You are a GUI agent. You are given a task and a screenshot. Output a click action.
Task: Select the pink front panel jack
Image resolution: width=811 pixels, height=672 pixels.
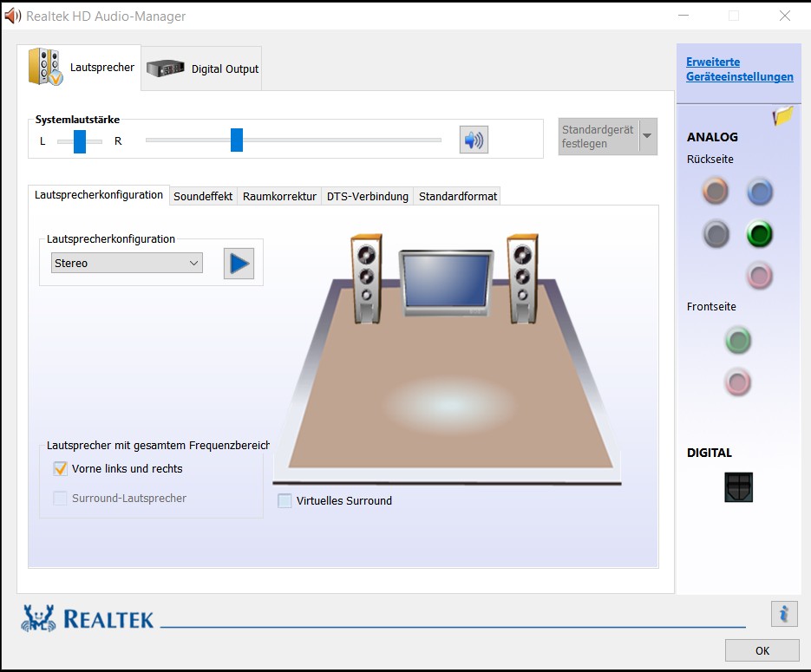738,382
